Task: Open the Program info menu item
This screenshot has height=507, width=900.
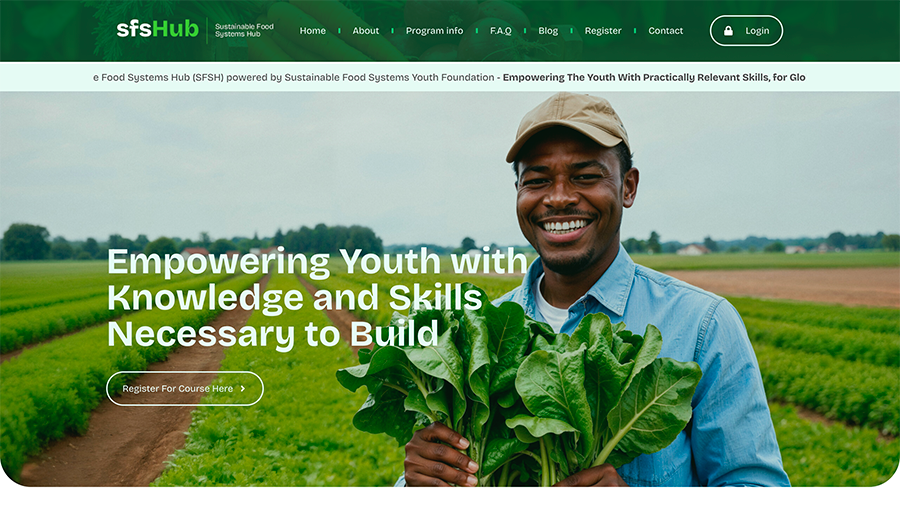Action: coord(434,31)
